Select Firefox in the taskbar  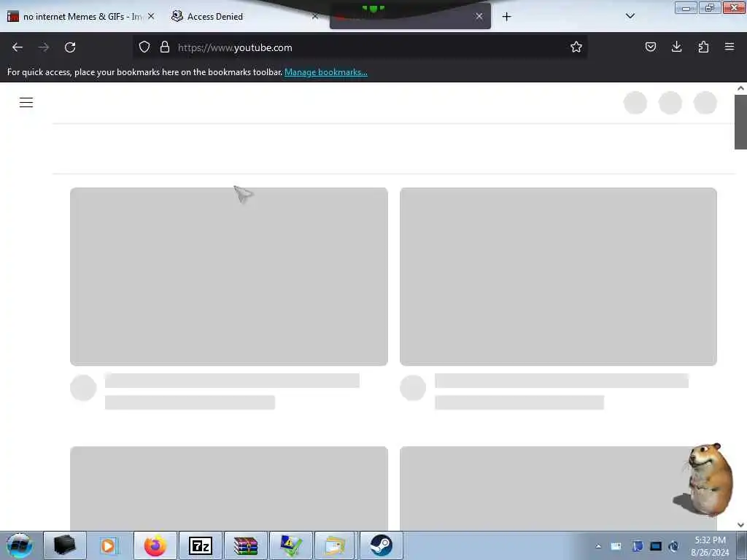point(155,545)
